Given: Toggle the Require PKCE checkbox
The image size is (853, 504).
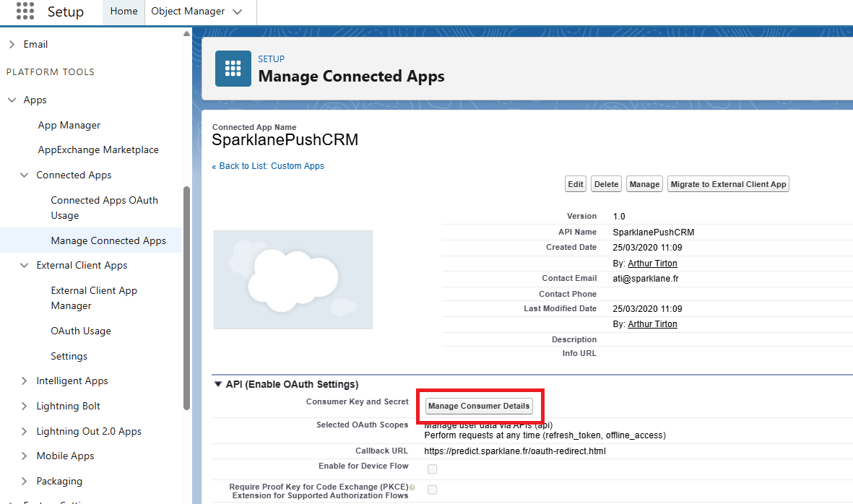Looking at the screenshot, I should (432, 490).
